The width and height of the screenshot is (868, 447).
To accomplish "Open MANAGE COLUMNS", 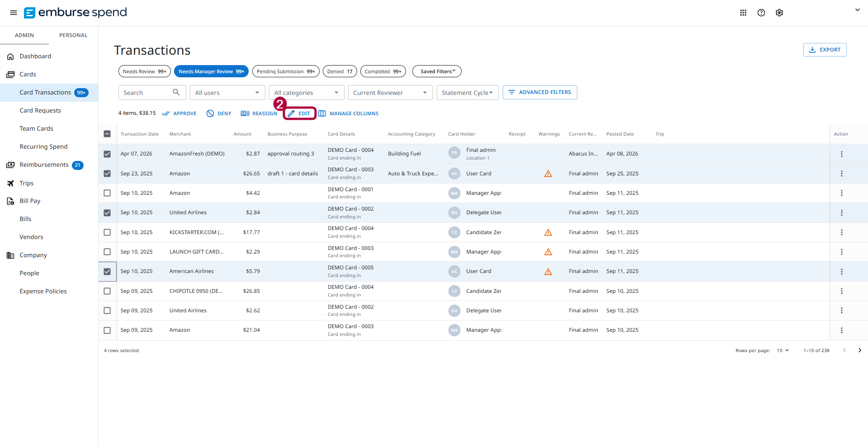I will pyautogui.click(x=349, y=113).
